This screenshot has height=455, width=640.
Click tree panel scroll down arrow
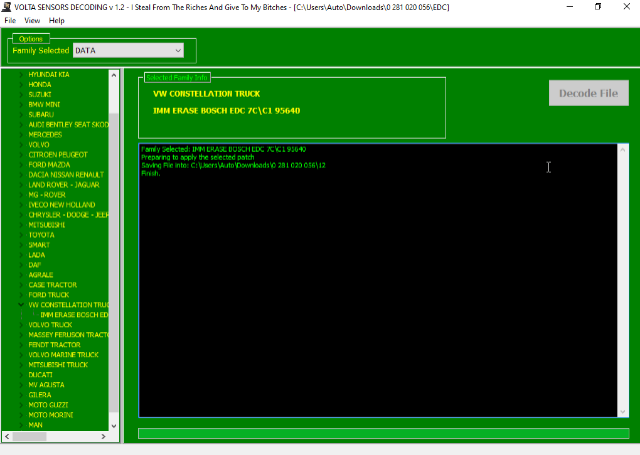point(113,426)
